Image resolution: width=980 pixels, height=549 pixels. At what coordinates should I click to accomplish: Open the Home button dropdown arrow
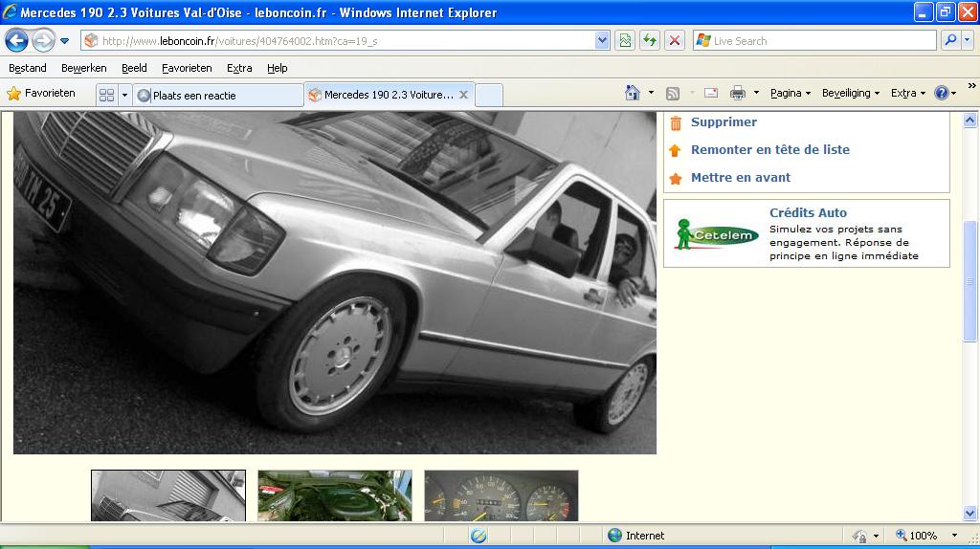pos(651,93)
